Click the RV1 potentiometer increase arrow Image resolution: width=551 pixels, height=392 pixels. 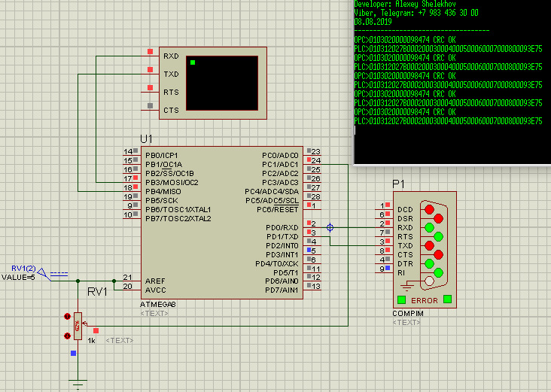tap(68, 317)
